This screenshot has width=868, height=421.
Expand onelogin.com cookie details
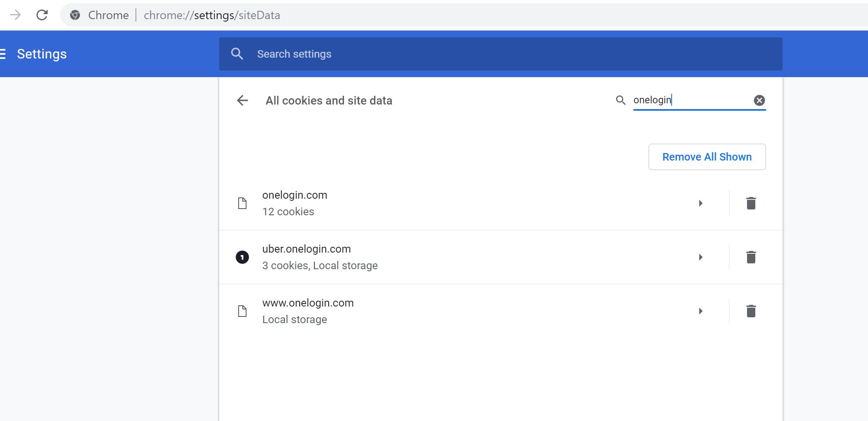701,203
